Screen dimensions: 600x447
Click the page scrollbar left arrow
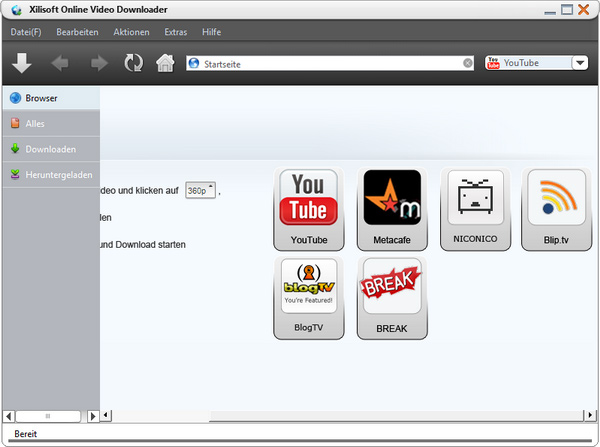coord(107,415)
